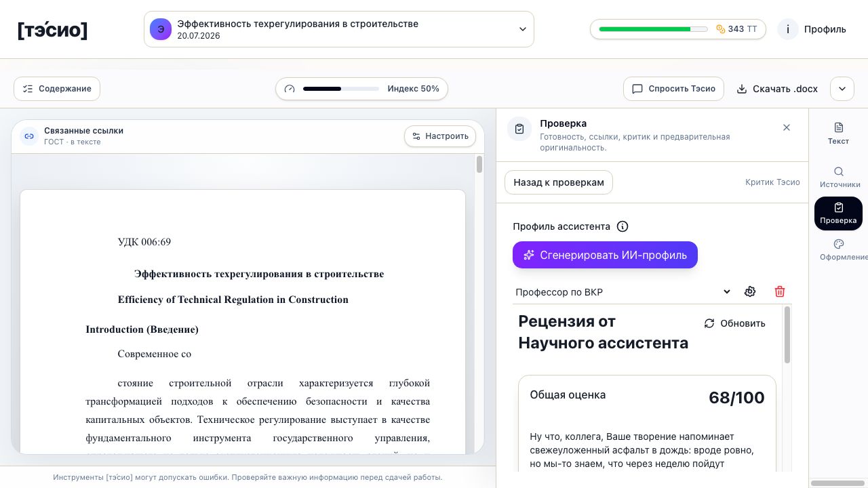This screenshot has height=488, width=868.
Task: Click Сгенерировать ИИ-профиль button
Action: (x=605, y=255)
